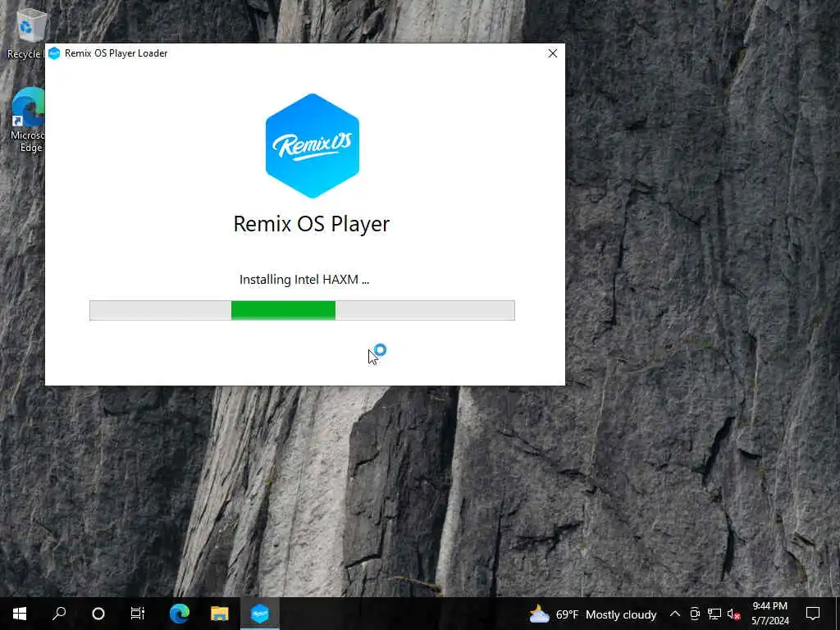840x630 pixels.
Task: Click the Remix OS hexagon logo
Action: [x=313, y=146]
